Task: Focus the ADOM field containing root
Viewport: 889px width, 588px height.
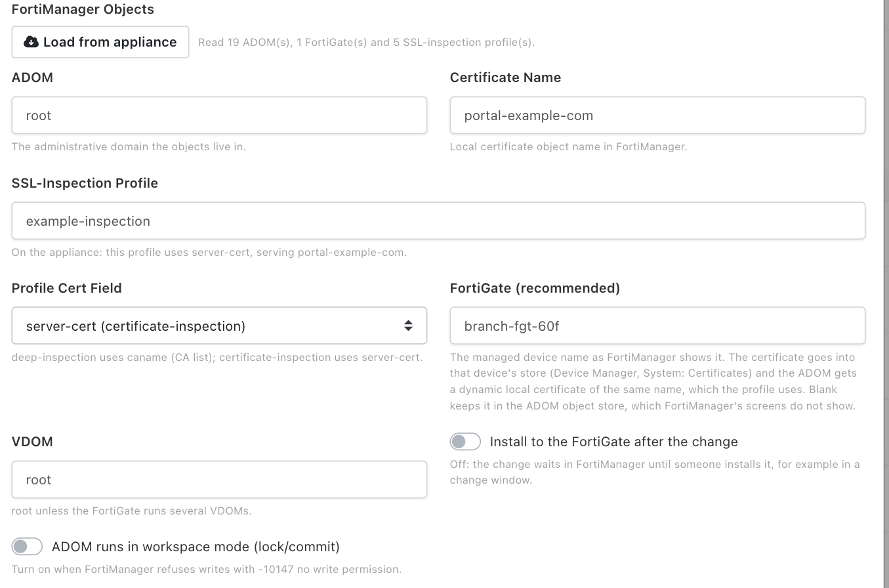Action: (219, 115)
